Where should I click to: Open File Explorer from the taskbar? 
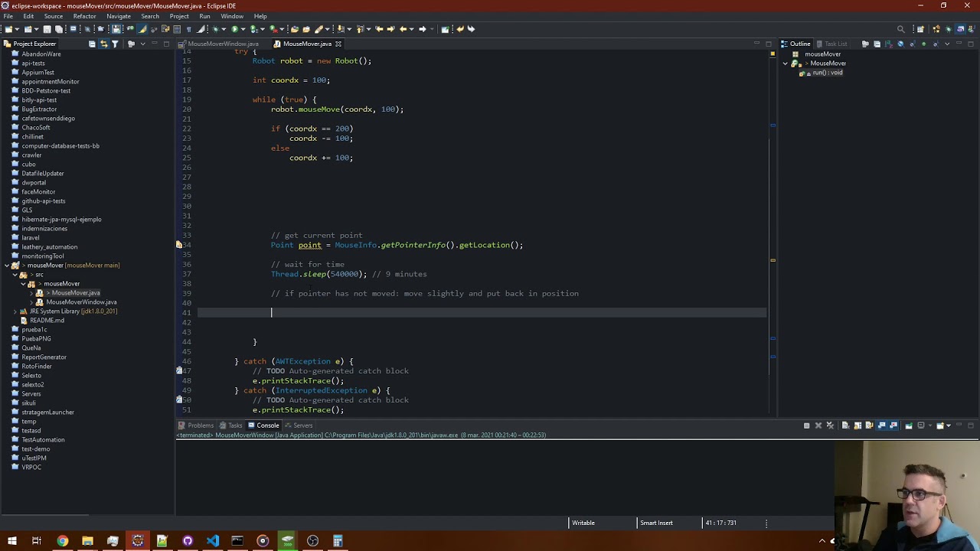coord(87,541)
